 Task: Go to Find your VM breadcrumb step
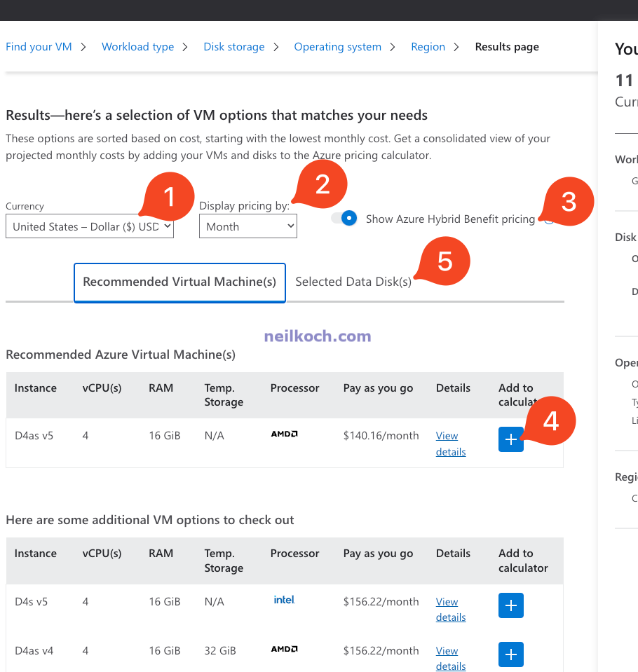tap(39, 47)
